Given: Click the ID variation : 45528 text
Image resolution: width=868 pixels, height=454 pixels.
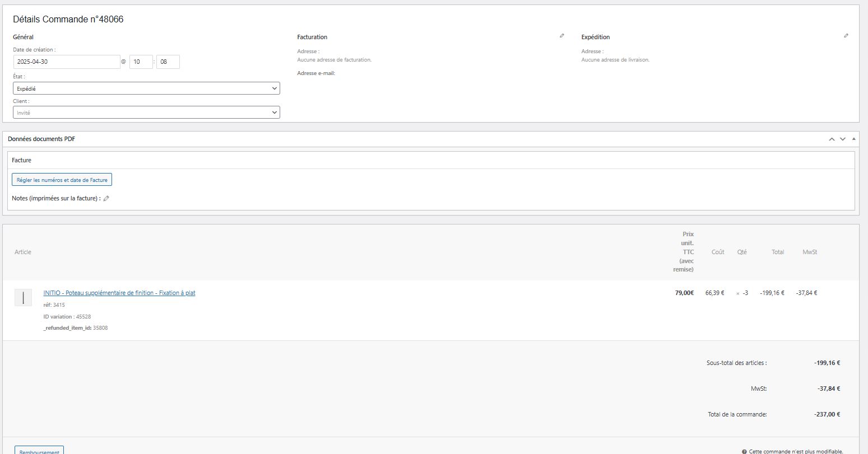Looking at the screenshot, I should click(x=67, y=317).
